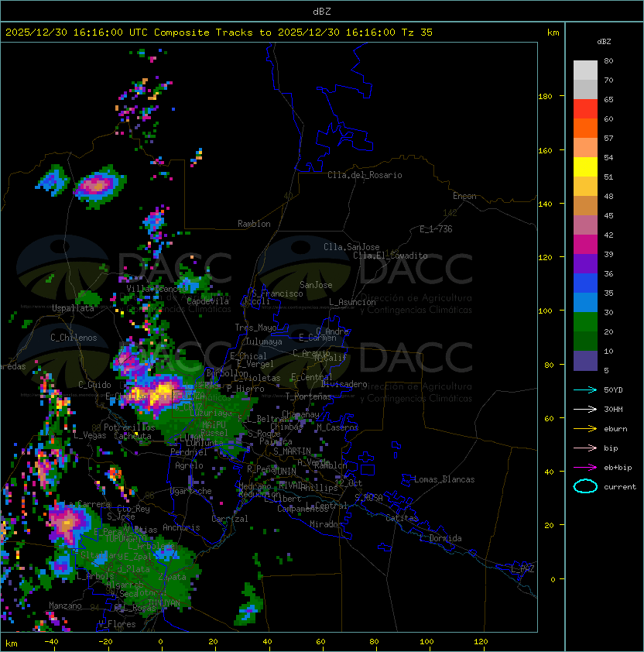Select the blue 35-36 dBZ color band
Screen dimensions: 644x652
click(x=585, y=283)
